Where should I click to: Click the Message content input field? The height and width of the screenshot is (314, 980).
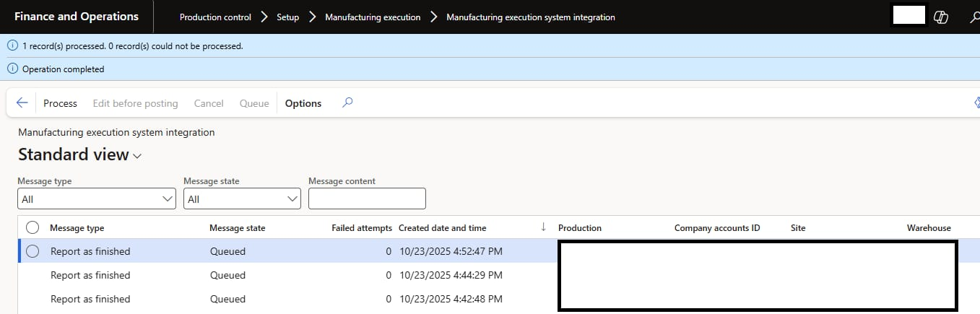coord(367,199)
